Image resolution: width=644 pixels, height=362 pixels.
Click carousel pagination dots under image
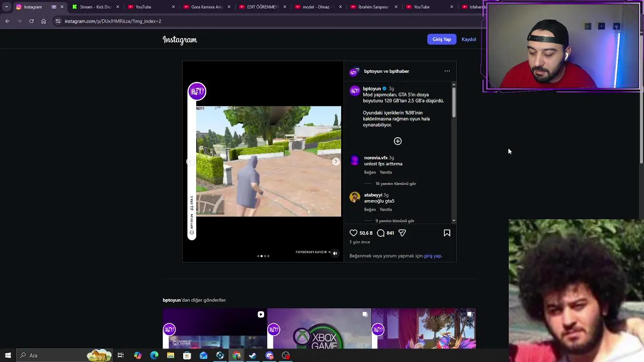263,256
